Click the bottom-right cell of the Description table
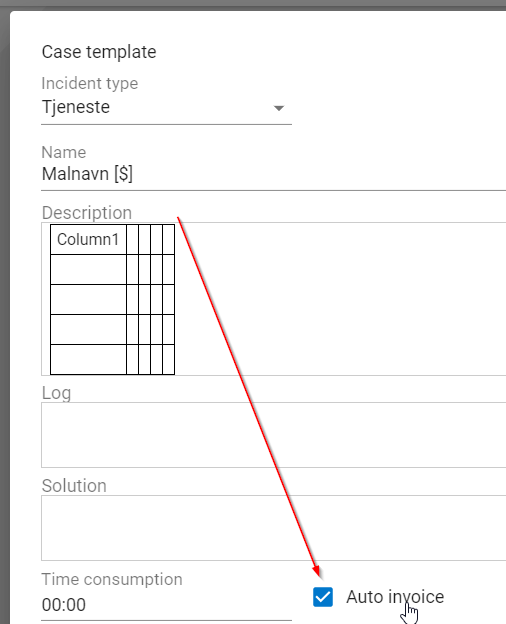The width and height of the screenshot is (506, 624). tap(169, 359)
